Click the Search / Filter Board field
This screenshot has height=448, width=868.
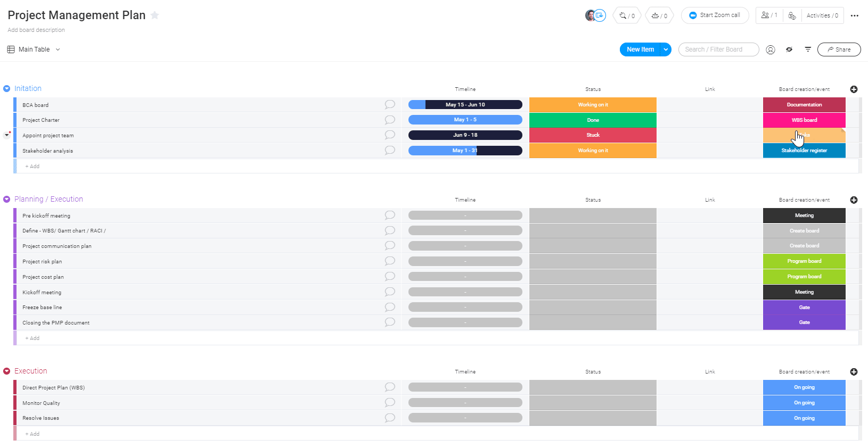[x=718, y=49]
